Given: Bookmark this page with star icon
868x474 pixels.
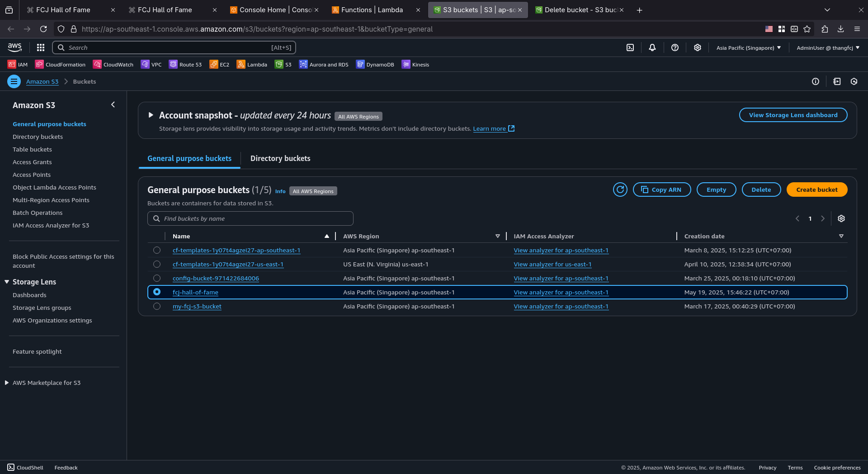Looking at the screenshot, I should point(807,29).
